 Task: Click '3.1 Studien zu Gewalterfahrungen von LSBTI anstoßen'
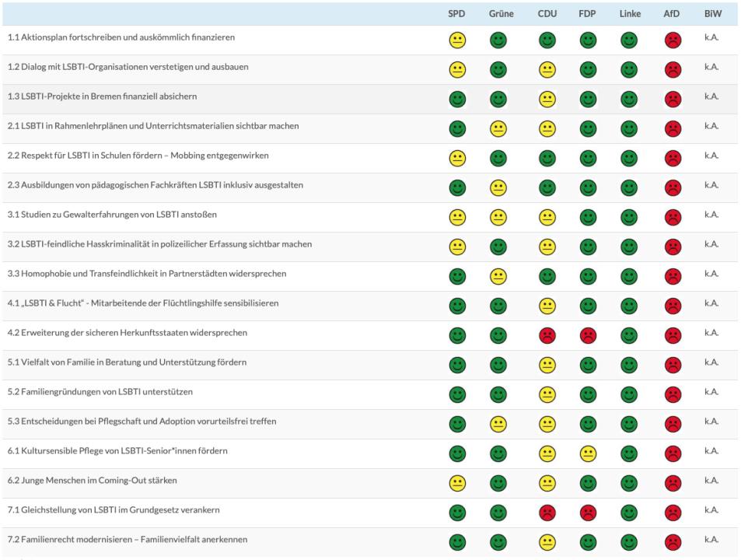[112, 215]
